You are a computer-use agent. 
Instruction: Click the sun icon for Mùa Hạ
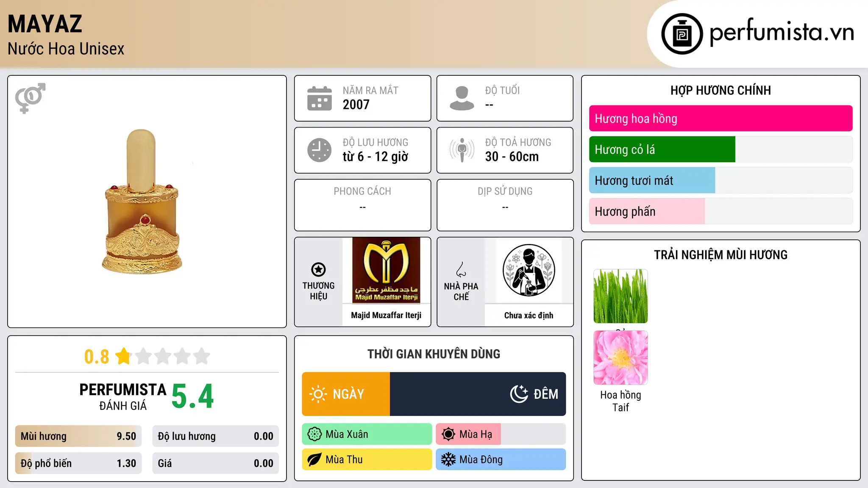448,434
